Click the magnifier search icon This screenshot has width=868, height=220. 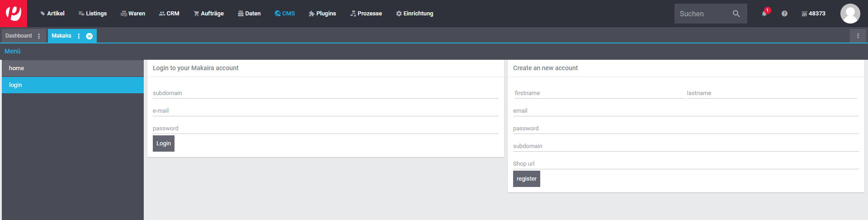click(x=736, y=14)
